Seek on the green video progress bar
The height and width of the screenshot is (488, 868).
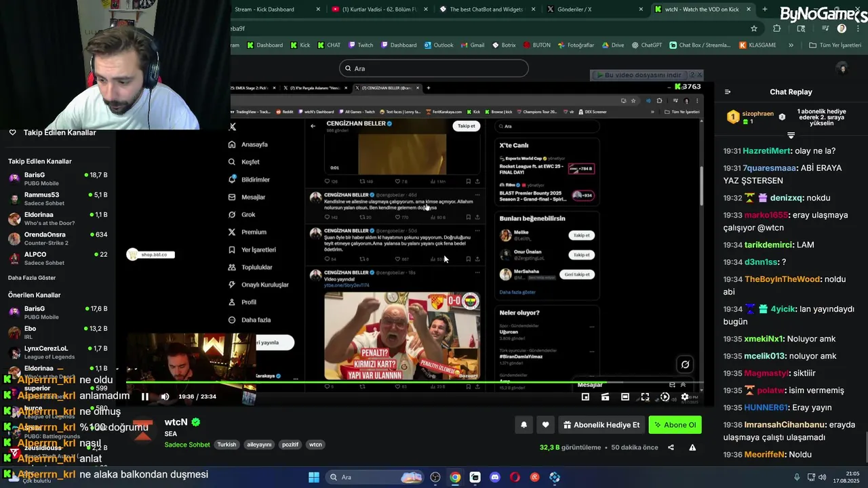pyautogui.click(x=416, y=384)
